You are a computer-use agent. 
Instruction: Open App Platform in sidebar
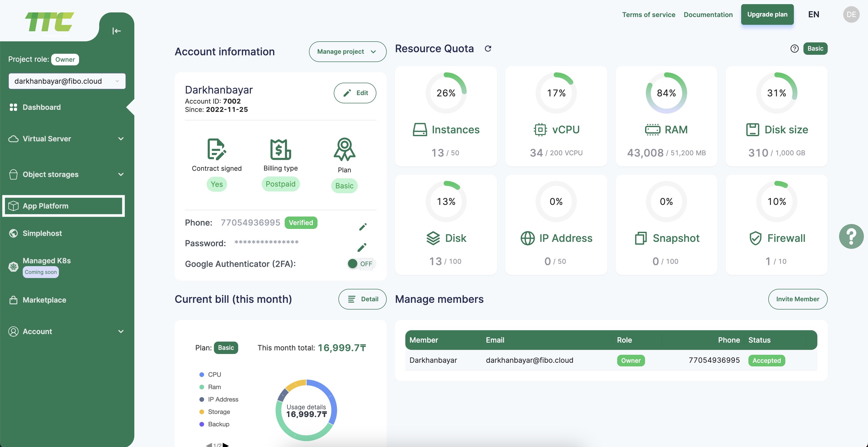pyautogui.click(x=63, y=206)
